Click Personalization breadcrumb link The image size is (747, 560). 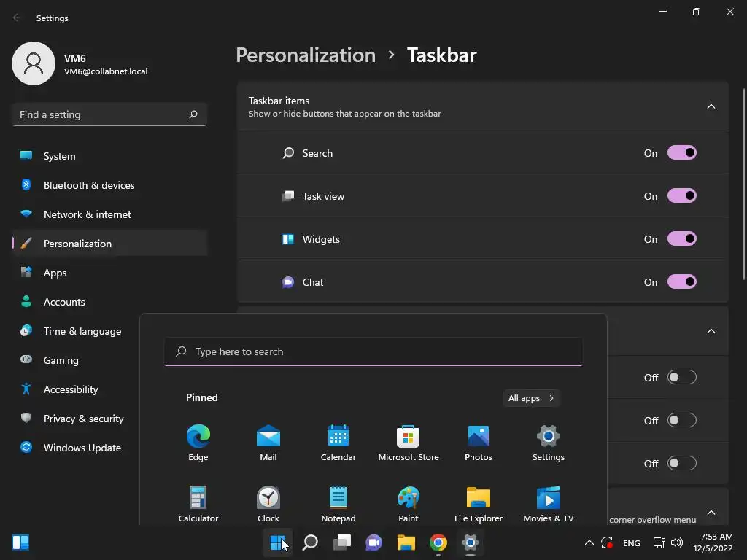pos(306,55)
